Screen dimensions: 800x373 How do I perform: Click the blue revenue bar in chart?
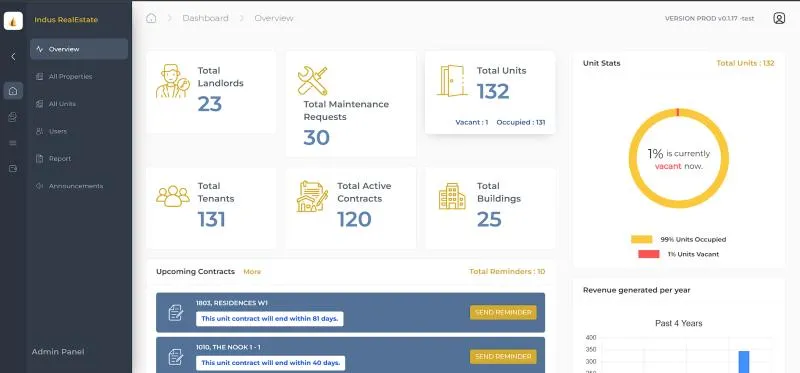pyautogui.click(x=744, y=361)
